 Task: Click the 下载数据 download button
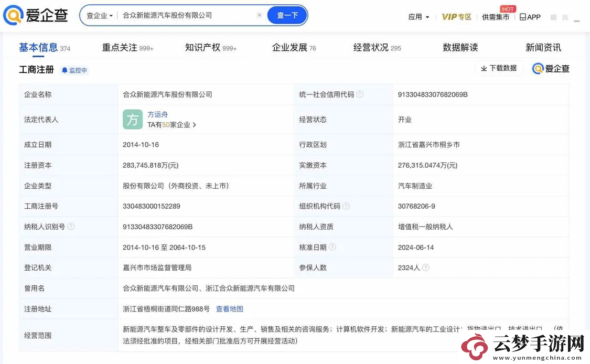499,68
